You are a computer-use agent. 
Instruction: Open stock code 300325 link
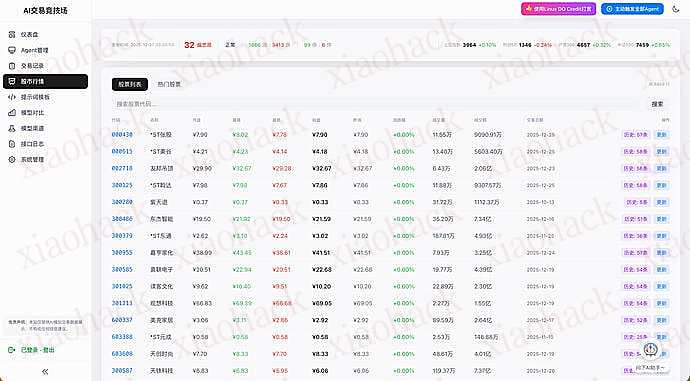click(x=122, y=185)
